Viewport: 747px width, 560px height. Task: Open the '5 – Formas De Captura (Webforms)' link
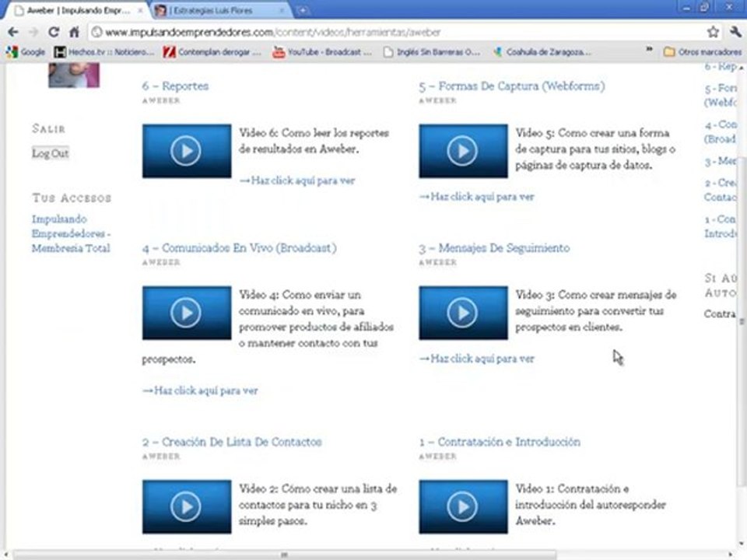click(512, 86)
